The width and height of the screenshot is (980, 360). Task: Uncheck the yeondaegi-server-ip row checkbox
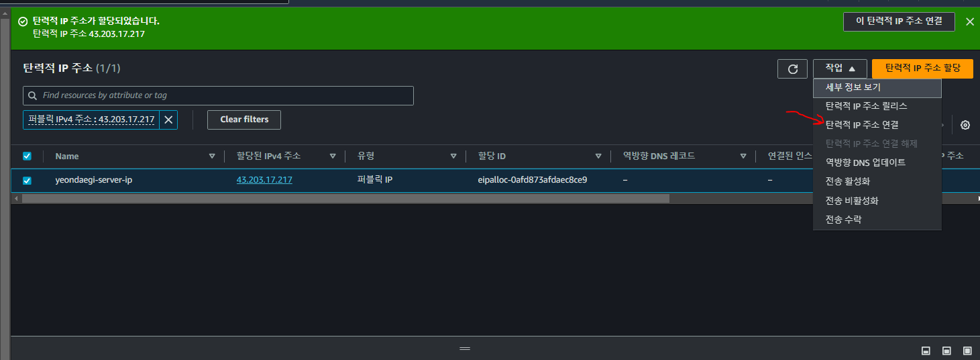(28, 180)
